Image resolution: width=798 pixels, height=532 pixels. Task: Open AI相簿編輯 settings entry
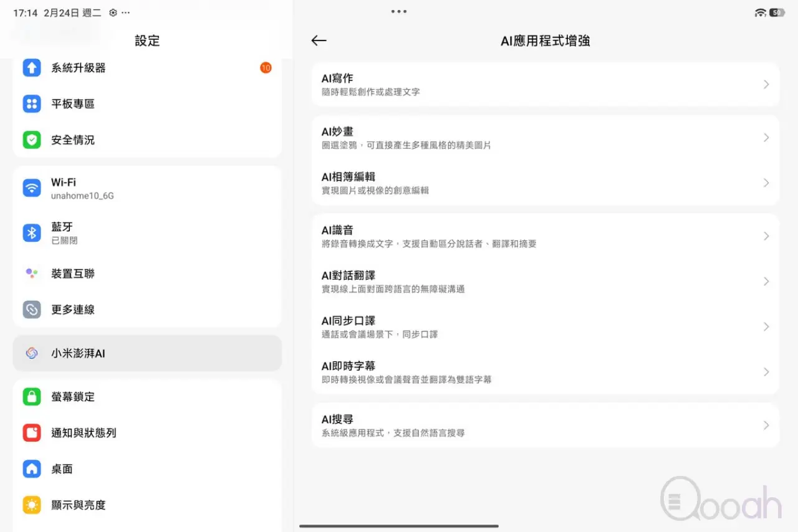545,183
